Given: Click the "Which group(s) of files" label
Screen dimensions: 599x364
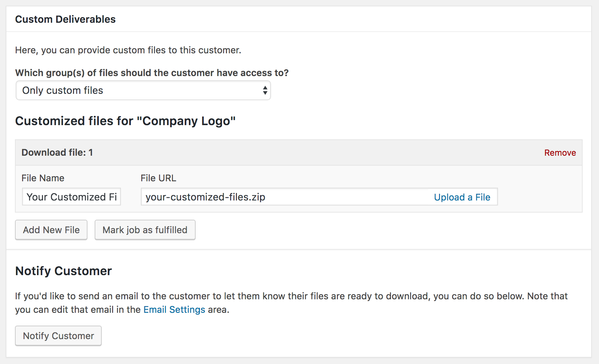Looking at the screenshot, I should pyautogui.click(x=152, y=73).
